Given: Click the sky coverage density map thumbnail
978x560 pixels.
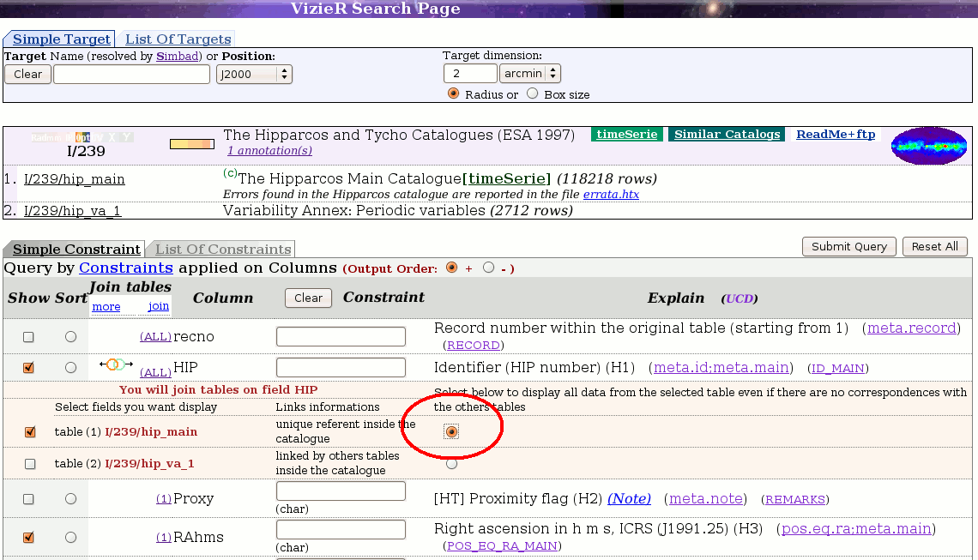Looking at the screenshot, I should point(928,147).
